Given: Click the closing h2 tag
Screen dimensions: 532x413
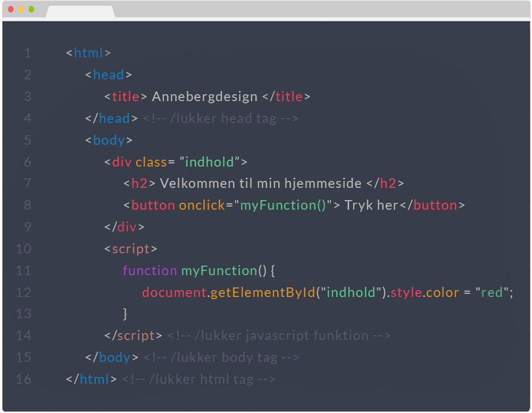Looking at the screenshot, I should [385, 184].
